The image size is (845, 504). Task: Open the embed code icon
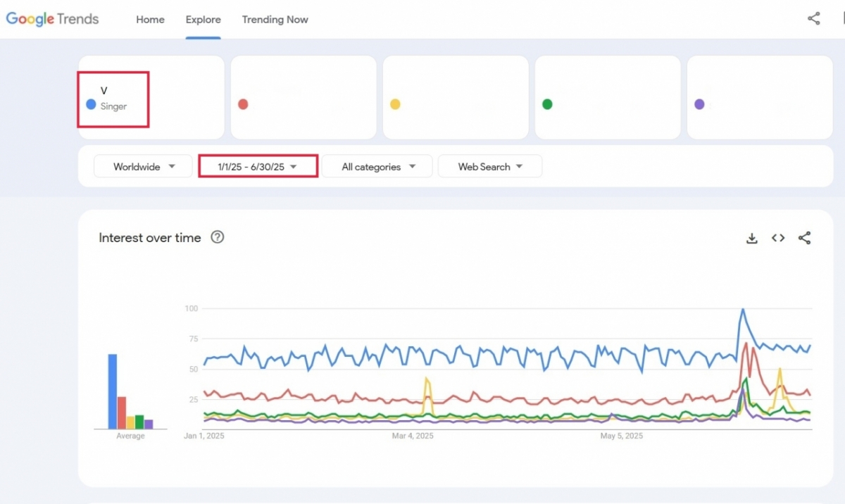[778, 238]
